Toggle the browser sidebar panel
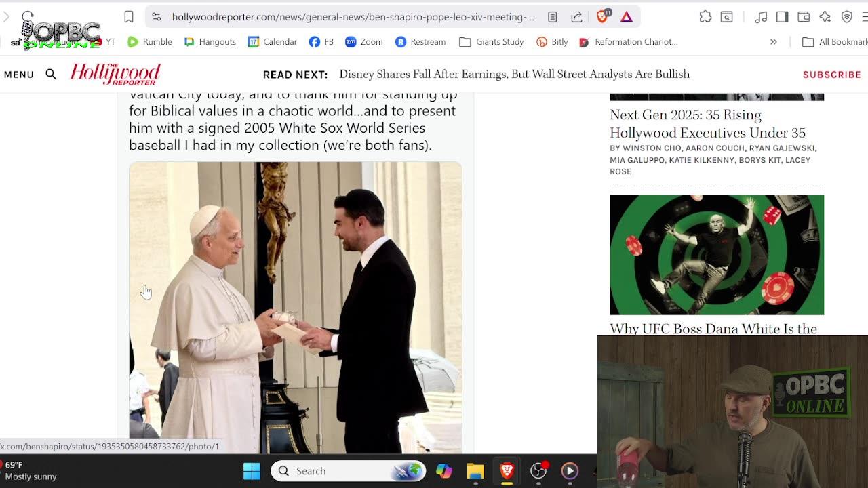Image resolution: width=868 pixels, height=488 pixels. [781, 18]
